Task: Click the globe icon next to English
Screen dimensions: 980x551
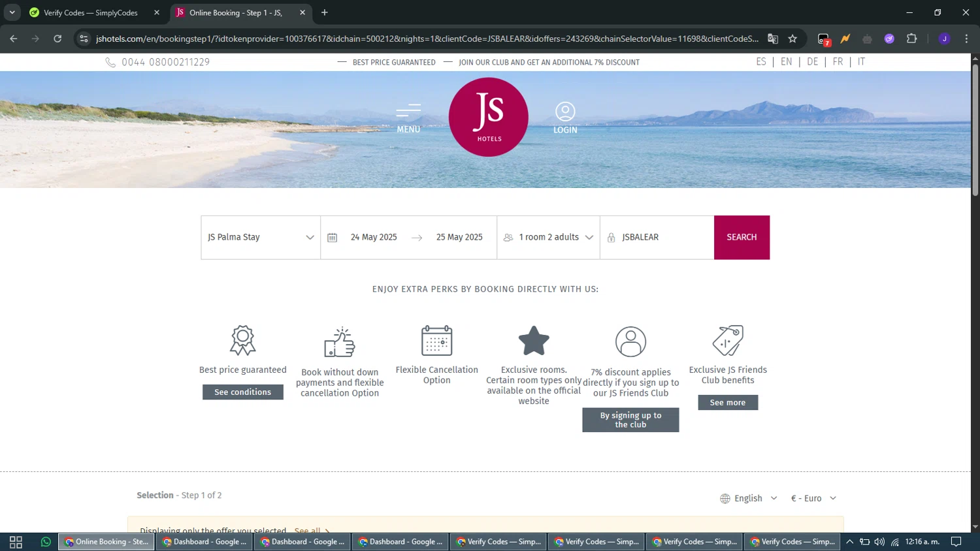Action: point(725,499)
